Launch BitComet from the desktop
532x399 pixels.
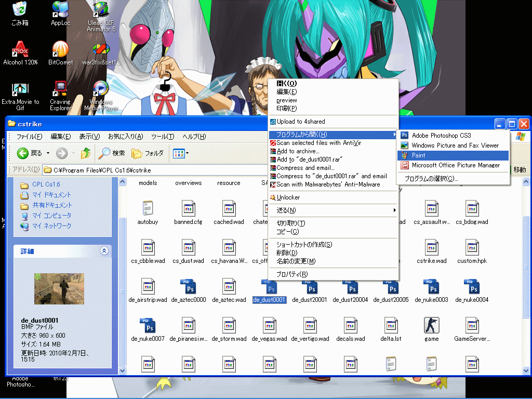click(60, 51)
